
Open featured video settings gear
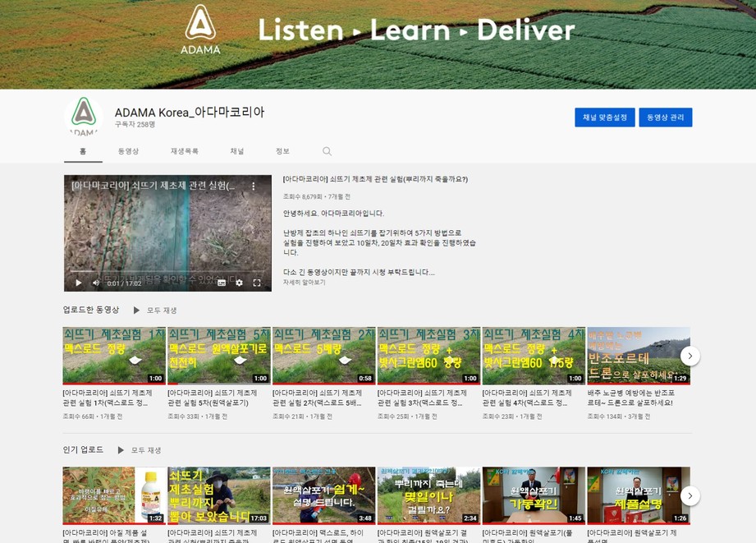pyautogui.click(x=239, y=283)
